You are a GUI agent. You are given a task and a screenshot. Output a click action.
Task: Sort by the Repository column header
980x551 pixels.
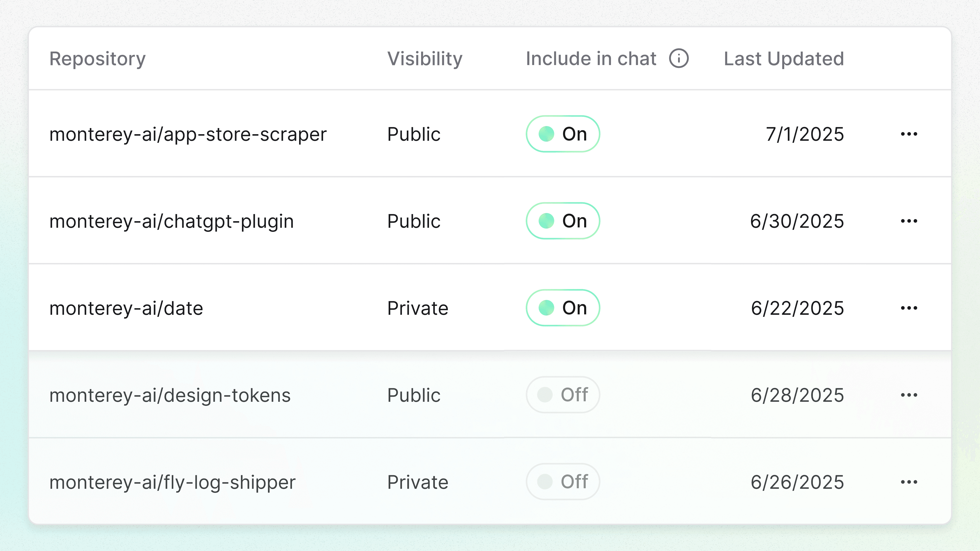click(x=97, y=59)
